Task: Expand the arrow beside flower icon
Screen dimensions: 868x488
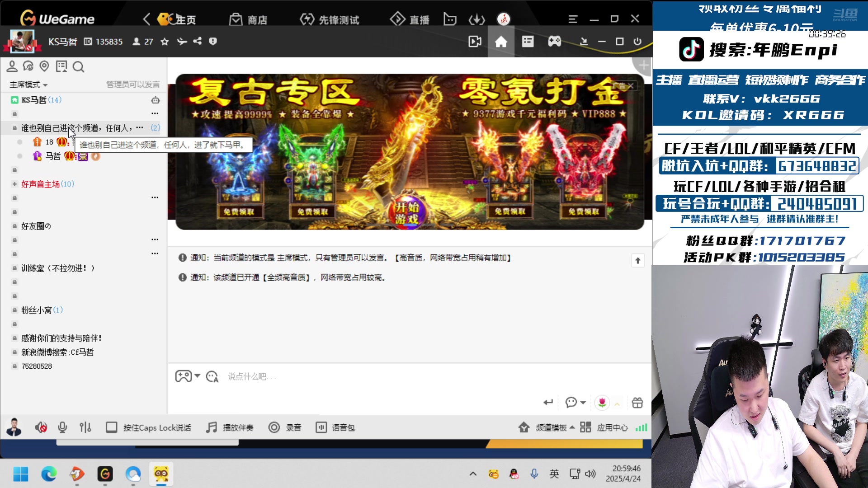Action: tap(617, 404)
